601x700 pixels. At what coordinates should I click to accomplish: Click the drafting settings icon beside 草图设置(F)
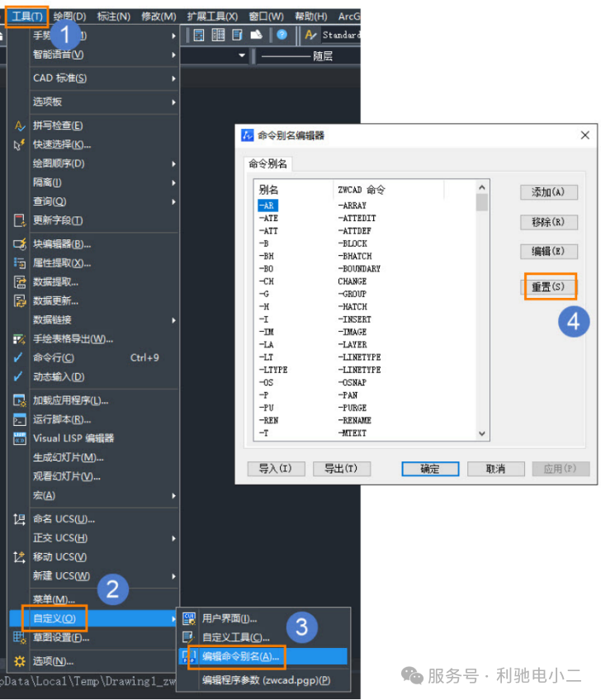tap(19, 637)
